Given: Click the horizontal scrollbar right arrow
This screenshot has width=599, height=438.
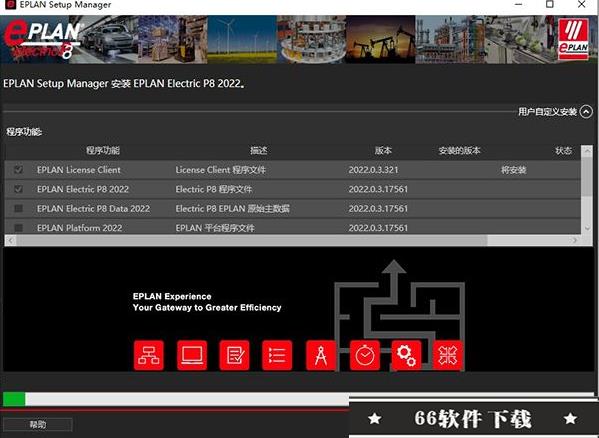Looking at the screenshot, I should tap(574, 241).
